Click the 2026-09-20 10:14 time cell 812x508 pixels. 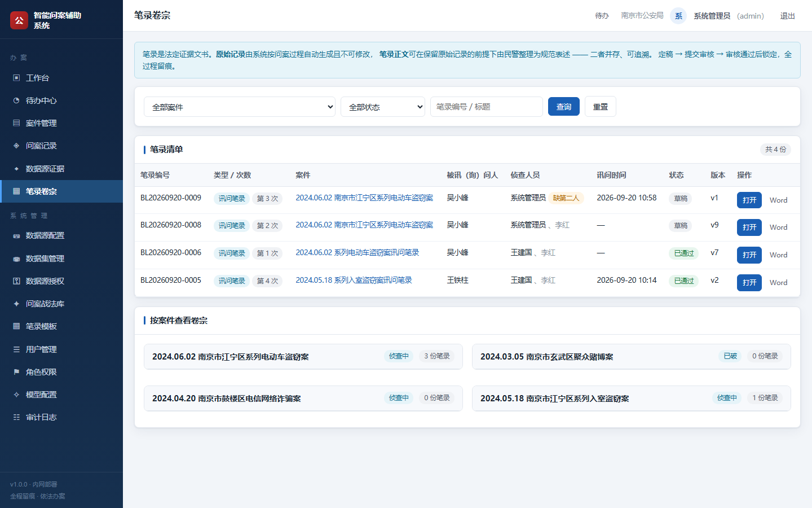626,280
